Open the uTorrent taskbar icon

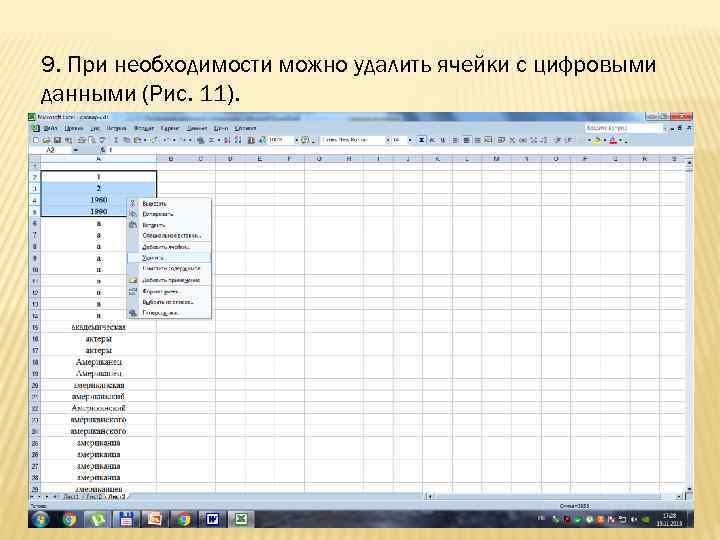(97, 519)
